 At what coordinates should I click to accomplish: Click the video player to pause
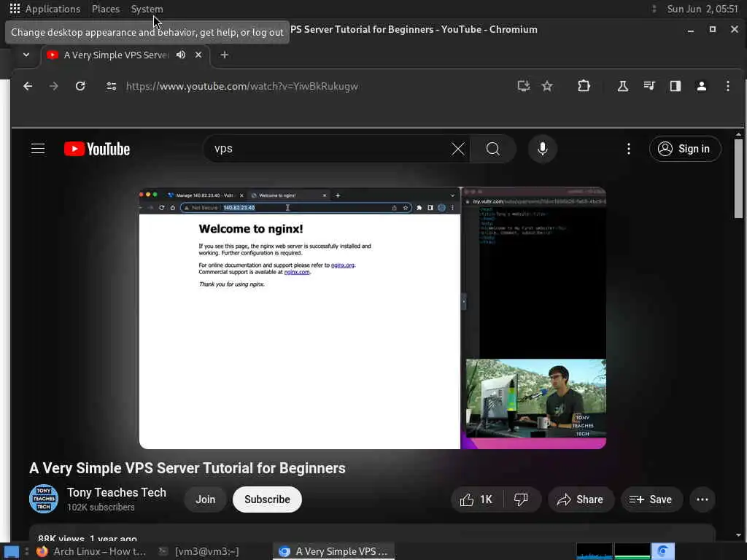(373, 318)
